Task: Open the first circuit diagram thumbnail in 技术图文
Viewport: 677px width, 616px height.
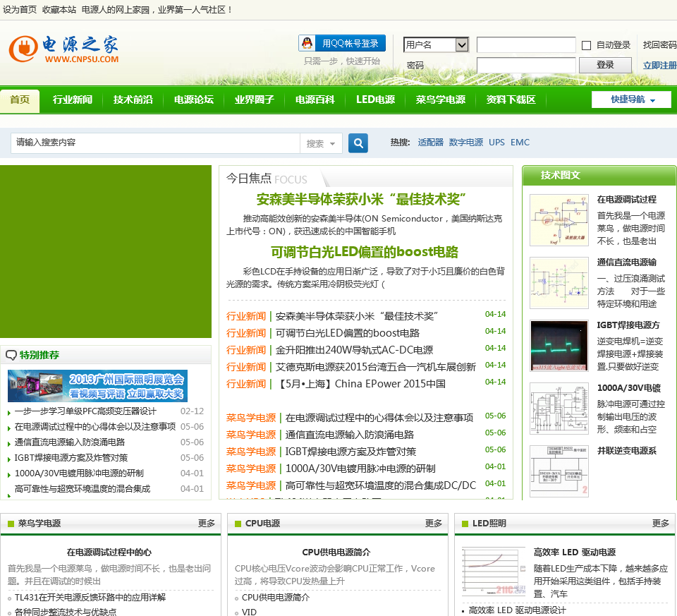Action: click(559, 219)
